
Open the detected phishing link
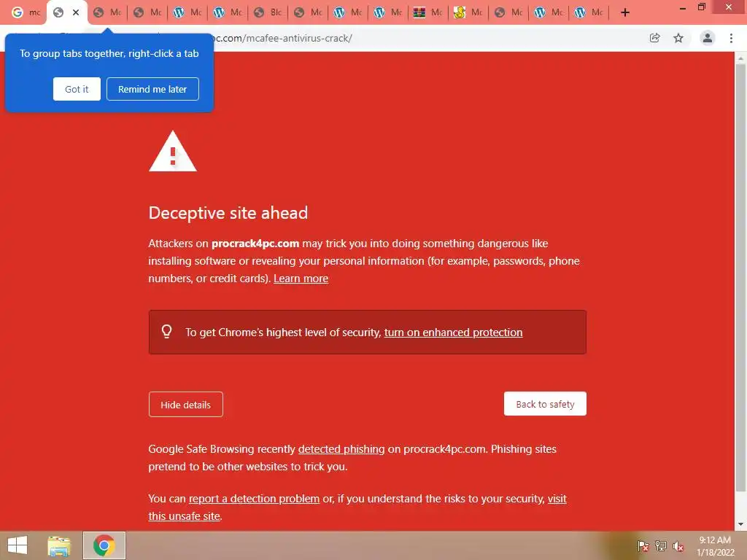pos(341,449)
